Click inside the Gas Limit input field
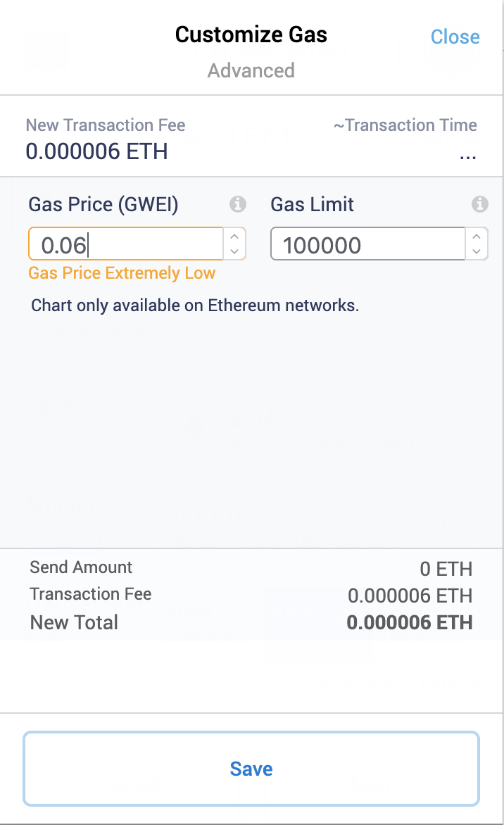The height and width of the screenshot is (825, 504). 366,243
